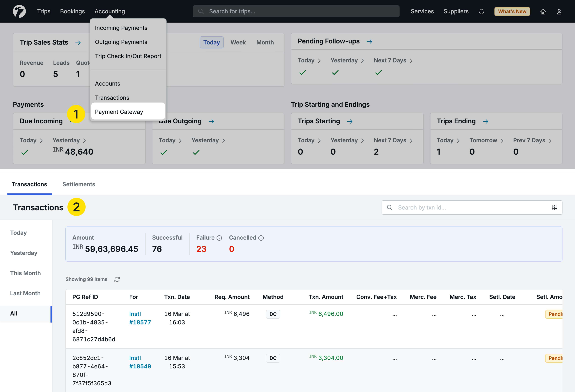The height and width of the screenshot is (392, 575).
Task: Switch sales stats to Week
Action: 238,42
